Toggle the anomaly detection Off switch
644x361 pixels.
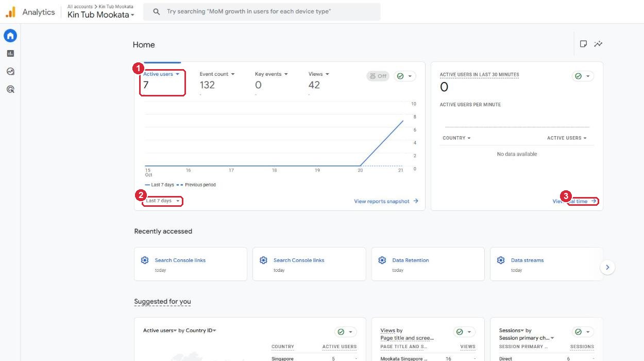tap(378, 76)
